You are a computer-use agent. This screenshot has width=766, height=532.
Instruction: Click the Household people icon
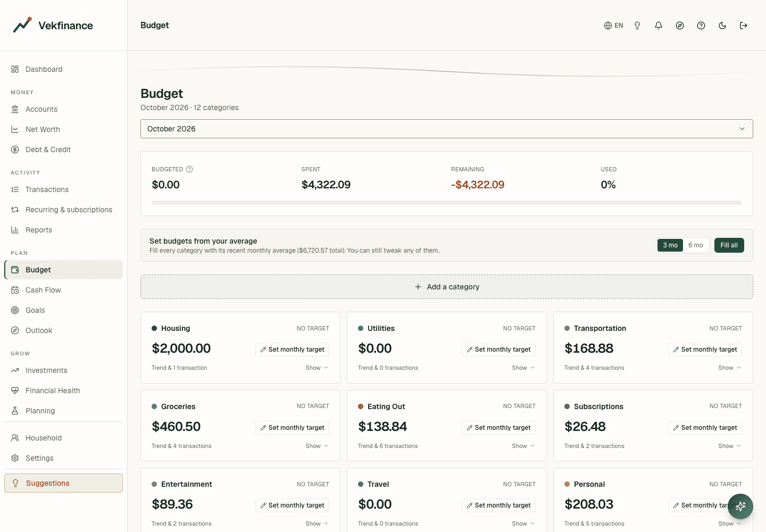15,438
